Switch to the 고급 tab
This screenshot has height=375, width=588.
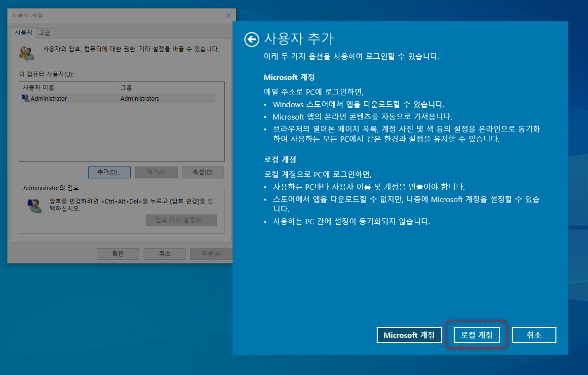coord(46,33)
